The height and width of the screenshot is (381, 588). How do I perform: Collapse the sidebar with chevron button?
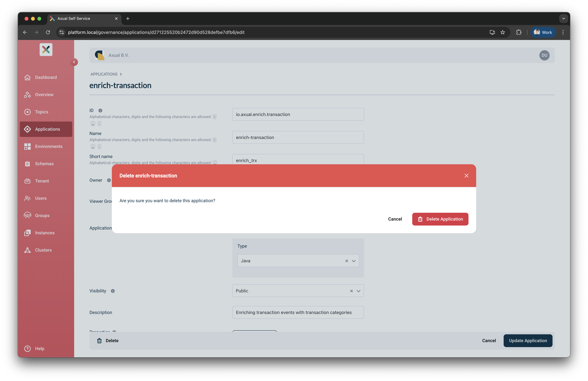point(74,62)
